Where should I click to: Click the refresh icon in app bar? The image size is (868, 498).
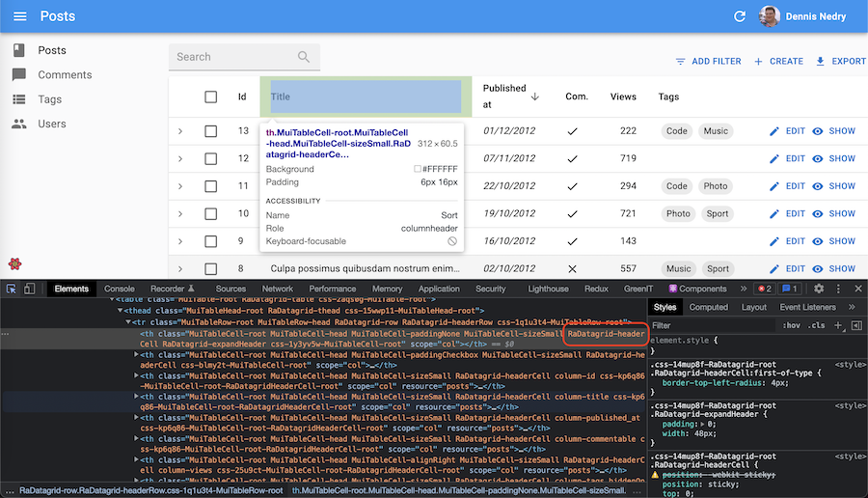tap(740, 16)
